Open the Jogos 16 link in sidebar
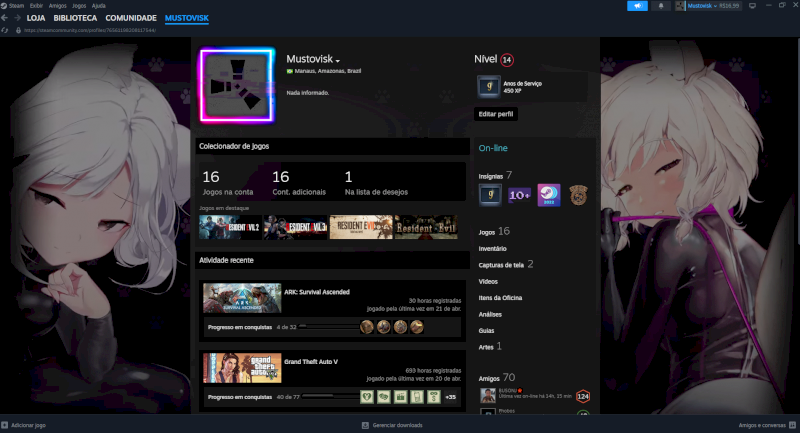 [x=494, y=232]
